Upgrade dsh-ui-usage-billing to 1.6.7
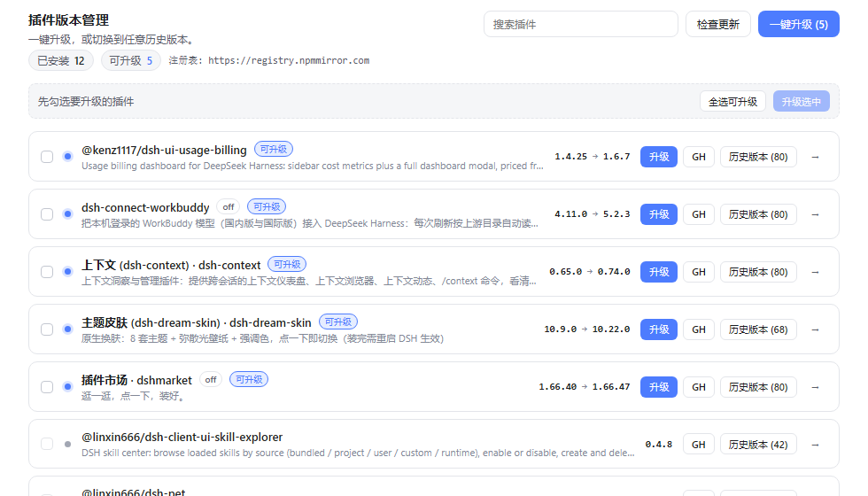Image resolution: width=868 pixels, height=496 pixels. pos(659,157)
